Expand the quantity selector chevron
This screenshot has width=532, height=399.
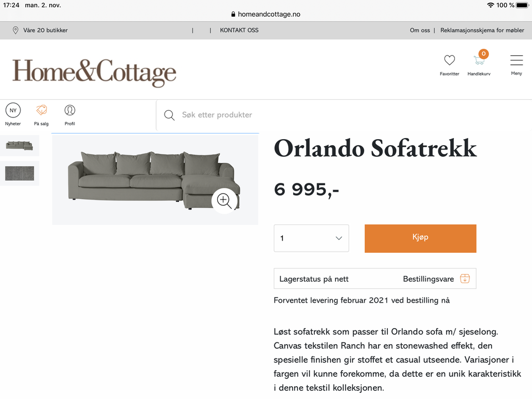[339, 238]
